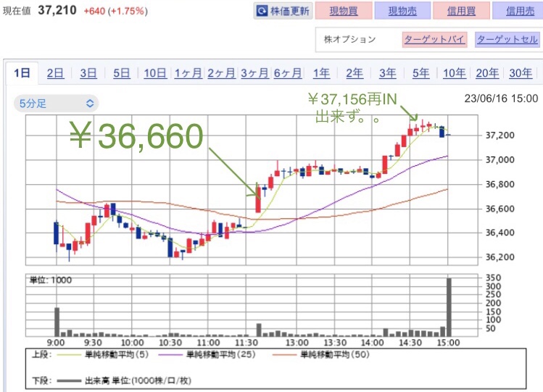
Task: Click the +640 (+1.75%) change value
Action: tap(116, 11)
